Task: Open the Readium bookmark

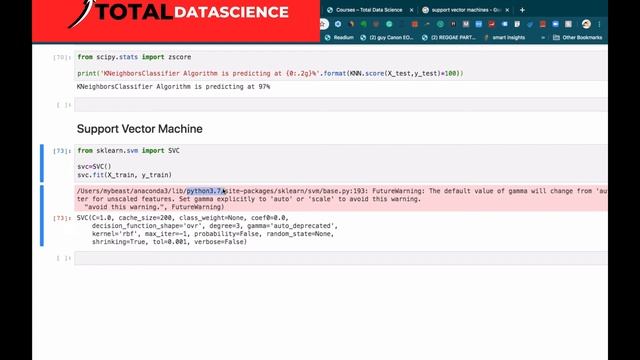Action: click(x=339, y=38)
